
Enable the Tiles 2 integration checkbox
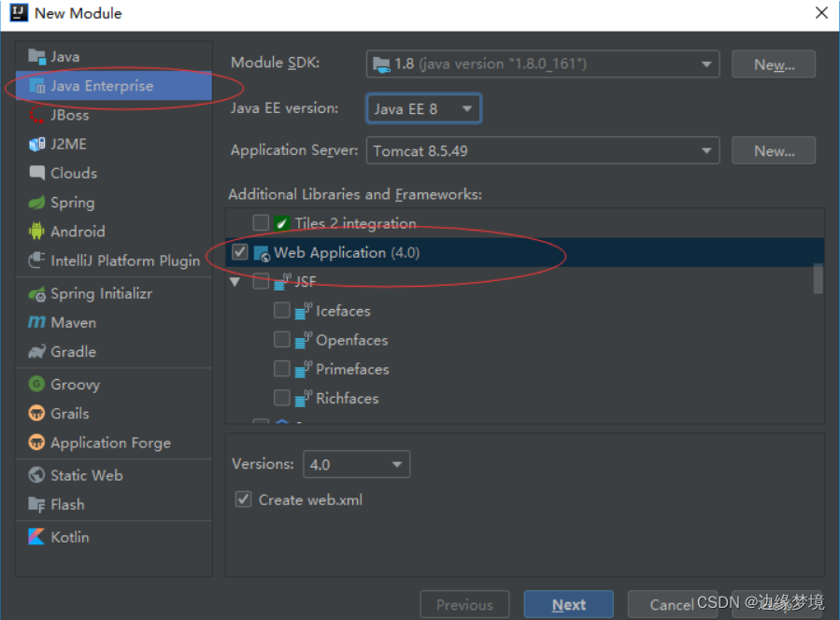261,223
